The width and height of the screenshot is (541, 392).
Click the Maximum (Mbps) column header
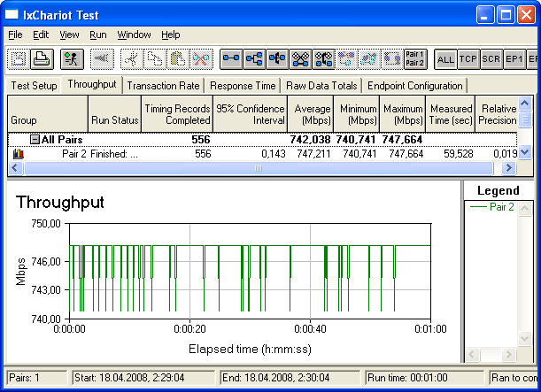[x=403, y=114]
